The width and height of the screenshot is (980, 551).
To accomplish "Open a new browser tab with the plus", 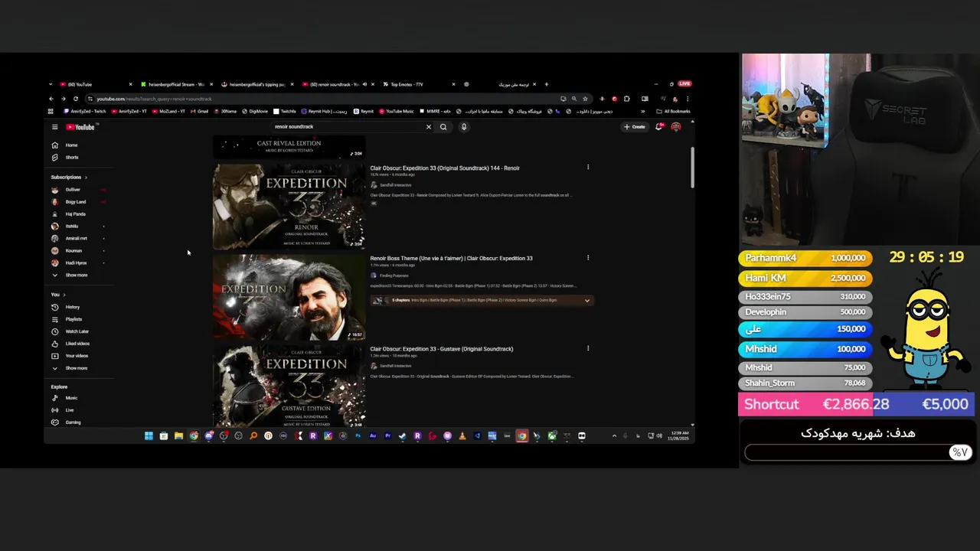I will click(546, 84).
